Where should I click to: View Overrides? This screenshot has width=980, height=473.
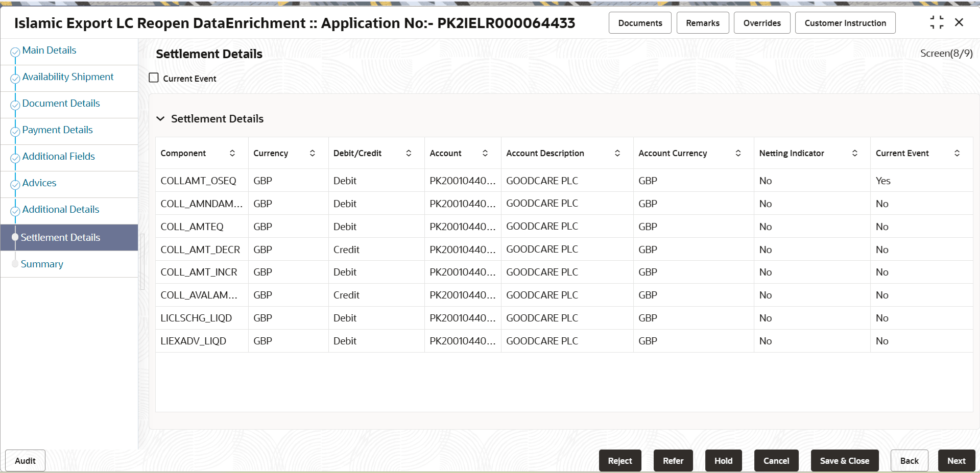762,23
